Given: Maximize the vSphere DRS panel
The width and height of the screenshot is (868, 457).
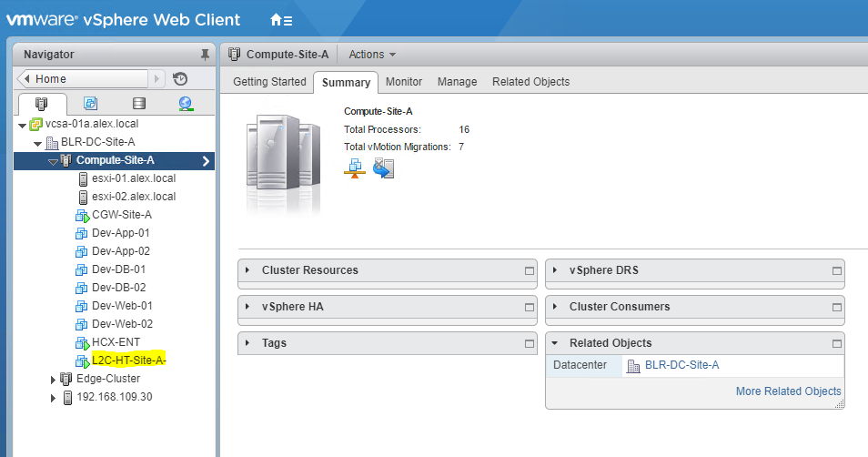Looking at the screenshot, I should pyautogui.click(x=836, y=271).
